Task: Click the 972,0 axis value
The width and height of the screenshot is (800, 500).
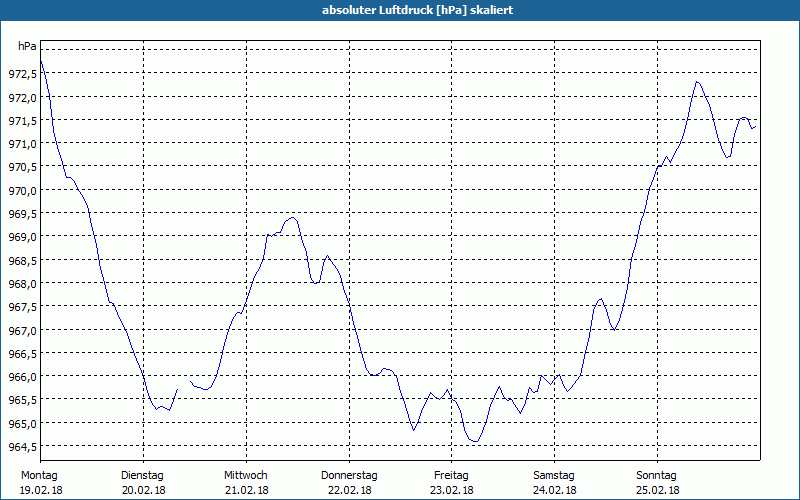Action: [23, 97]
